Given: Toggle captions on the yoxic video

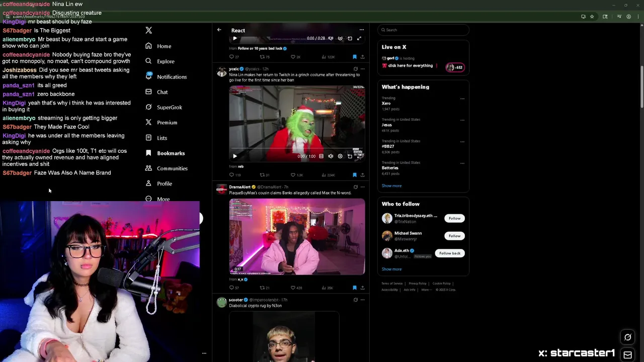Looking at the screenshot, I should click(321, 156).
